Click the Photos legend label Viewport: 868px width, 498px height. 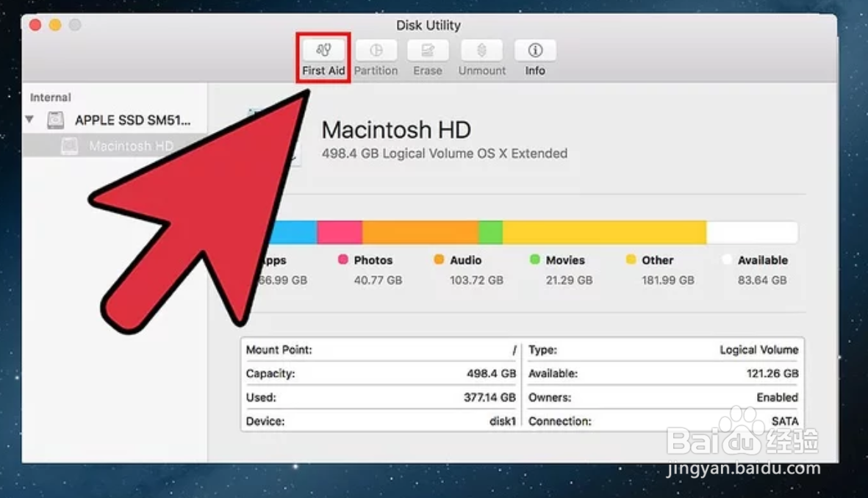point(373,260)
